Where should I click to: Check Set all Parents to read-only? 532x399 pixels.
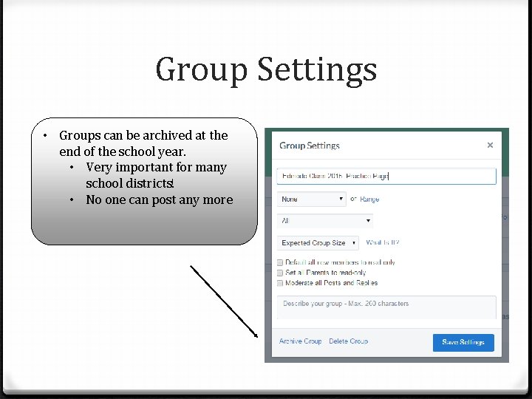point(280,273)
